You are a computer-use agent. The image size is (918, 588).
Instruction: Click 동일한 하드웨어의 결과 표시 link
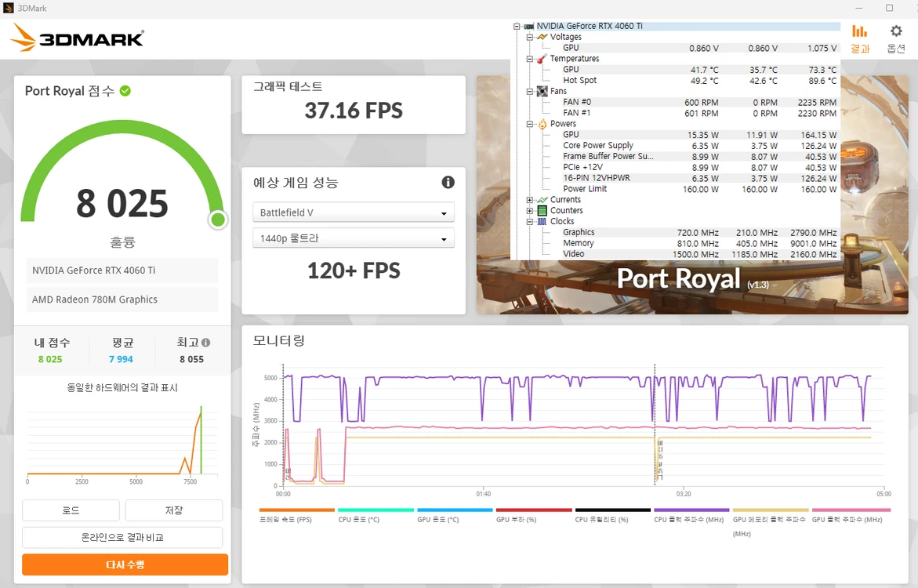pyautogui.click(x=122, y=388)
